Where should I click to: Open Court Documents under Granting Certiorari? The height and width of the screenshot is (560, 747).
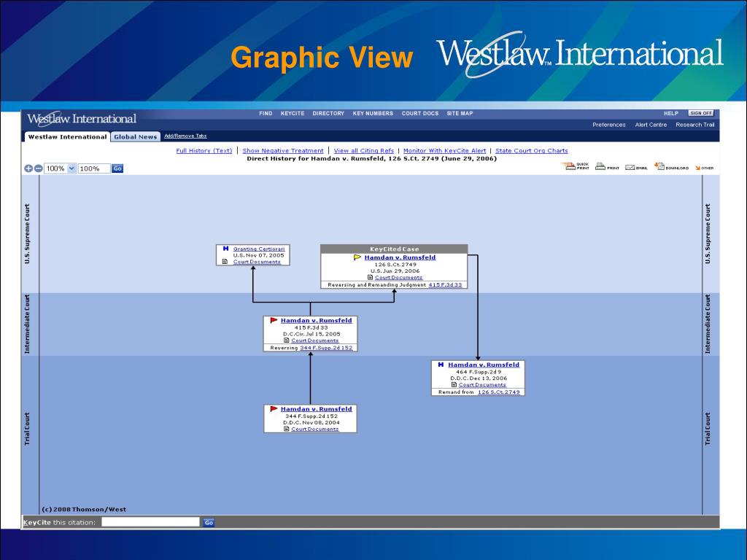[x=257, y=262]
